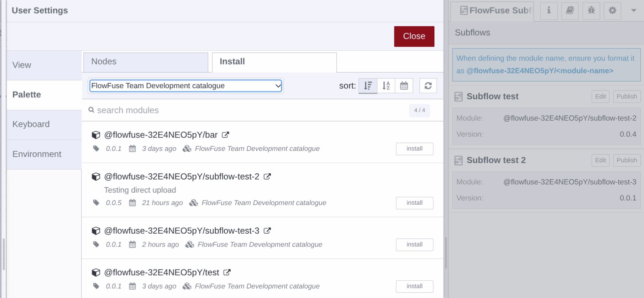Open the Environment settings section
Screen dimensions: 644x298
pos(44,154)
